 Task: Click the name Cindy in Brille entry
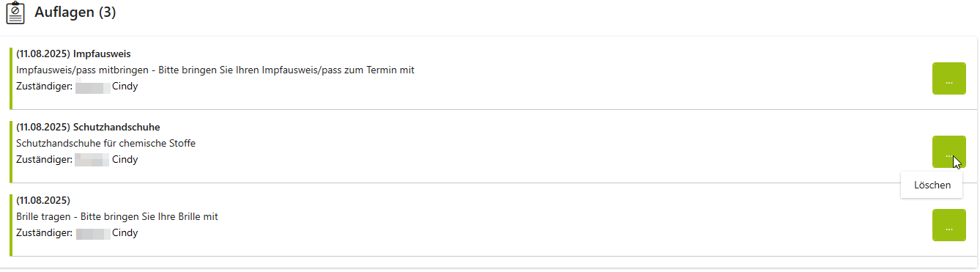click(125, 233)
